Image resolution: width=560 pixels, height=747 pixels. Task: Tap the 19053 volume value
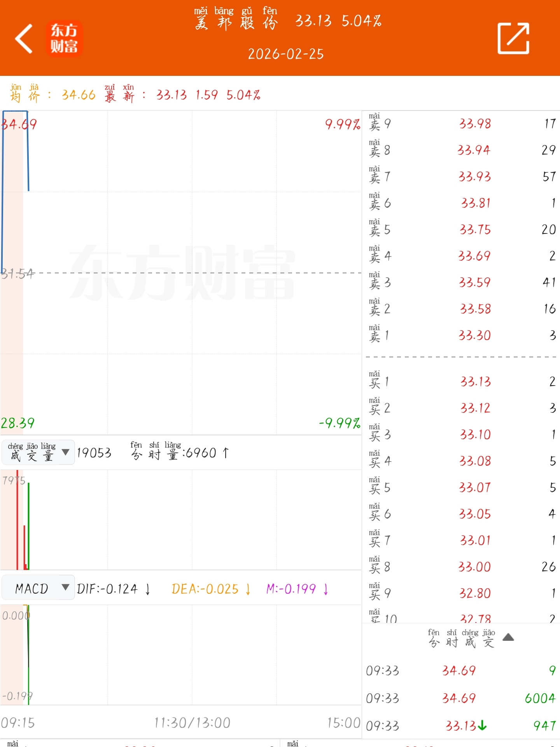[x=94, y=453]
